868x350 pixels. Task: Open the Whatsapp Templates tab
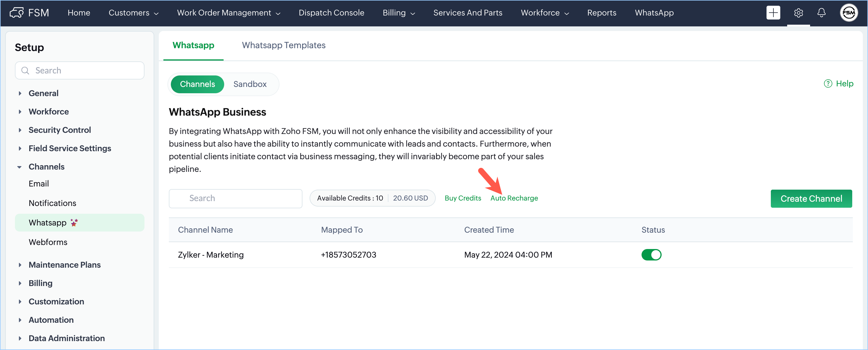(x=284, y=45)
